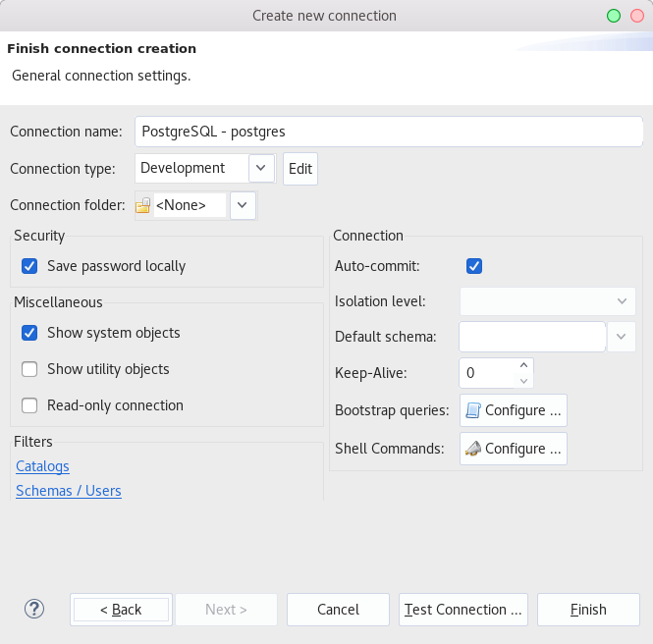Open the Connection type dropdown
This screenshot has height=644, width=653.
coord(260,168)
